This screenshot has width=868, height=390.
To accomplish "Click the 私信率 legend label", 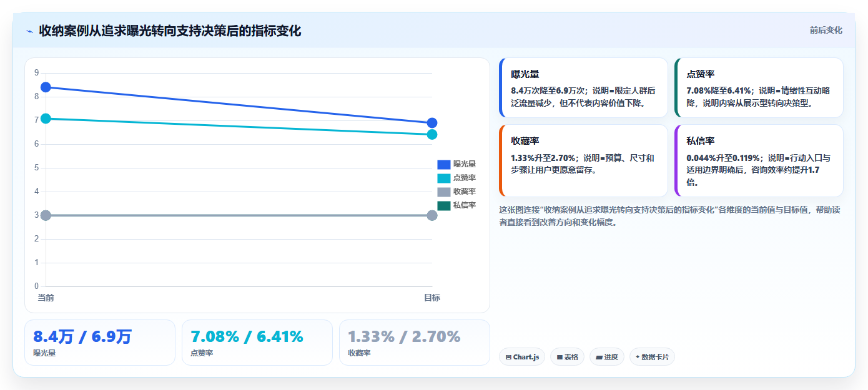I will tap(465, 205).
